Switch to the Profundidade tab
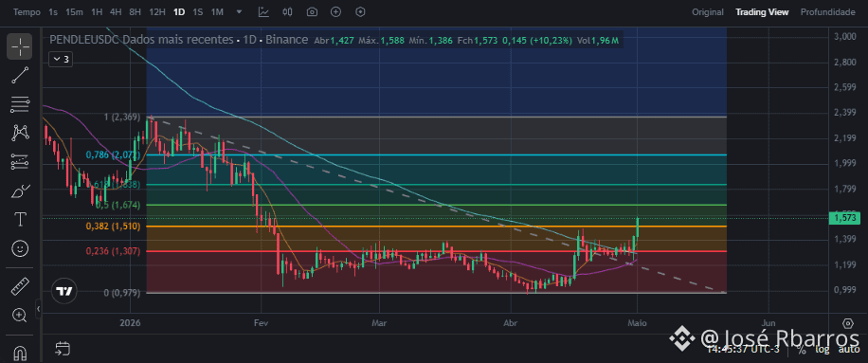 827,11
